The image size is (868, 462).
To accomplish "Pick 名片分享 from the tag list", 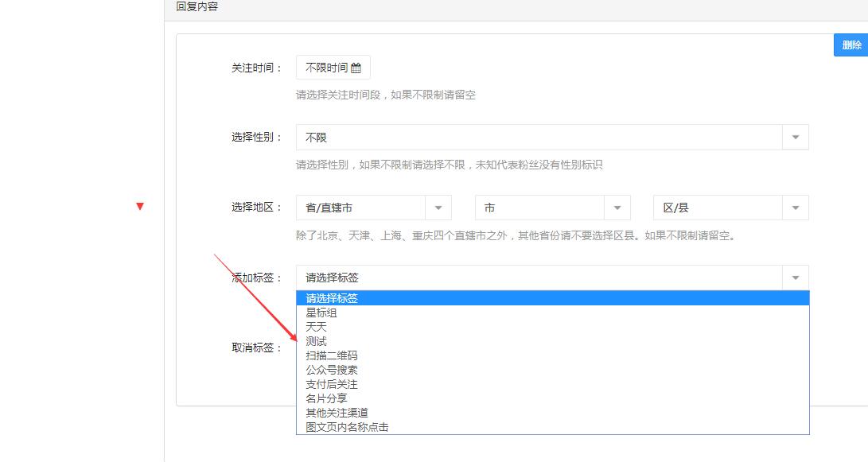I will 327,398.
